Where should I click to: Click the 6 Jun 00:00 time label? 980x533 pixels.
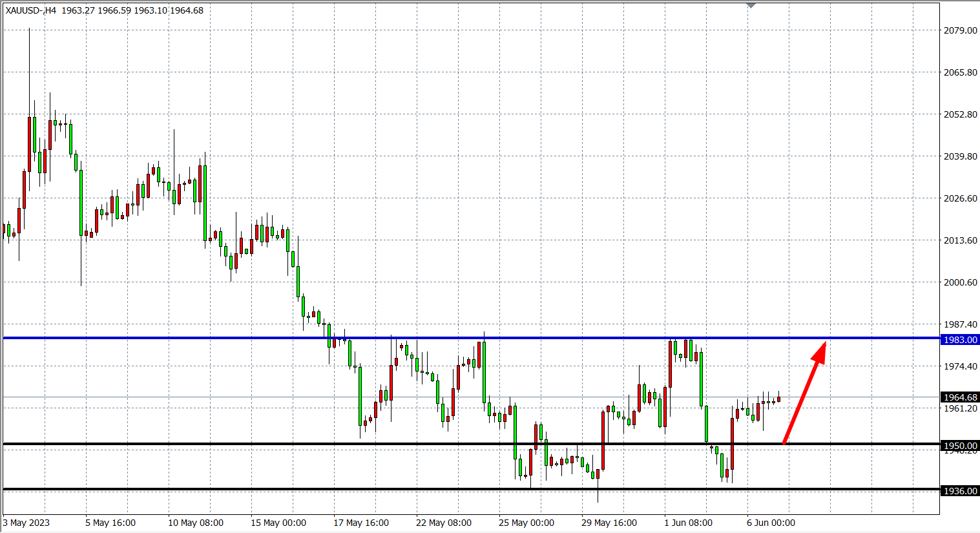point(771,523)
